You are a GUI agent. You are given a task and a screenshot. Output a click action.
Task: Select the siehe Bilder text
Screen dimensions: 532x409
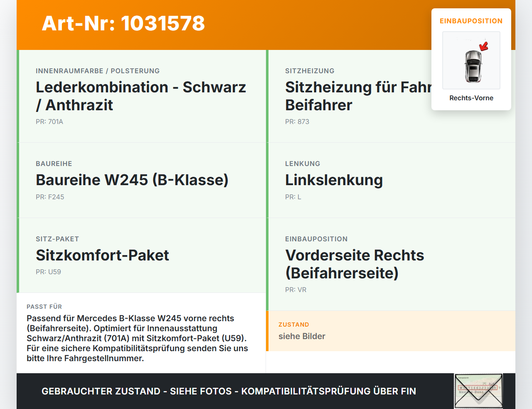click(302, 336)
